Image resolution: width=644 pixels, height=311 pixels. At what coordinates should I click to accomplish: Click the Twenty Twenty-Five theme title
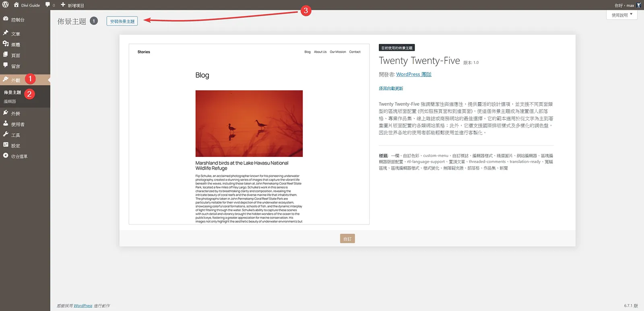(419, 61)
